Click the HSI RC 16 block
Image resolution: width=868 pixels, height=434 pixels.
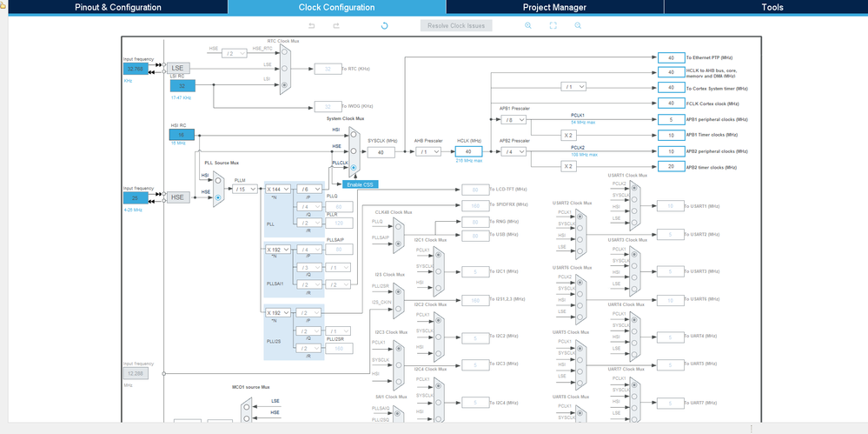click(x=182, y=135)
